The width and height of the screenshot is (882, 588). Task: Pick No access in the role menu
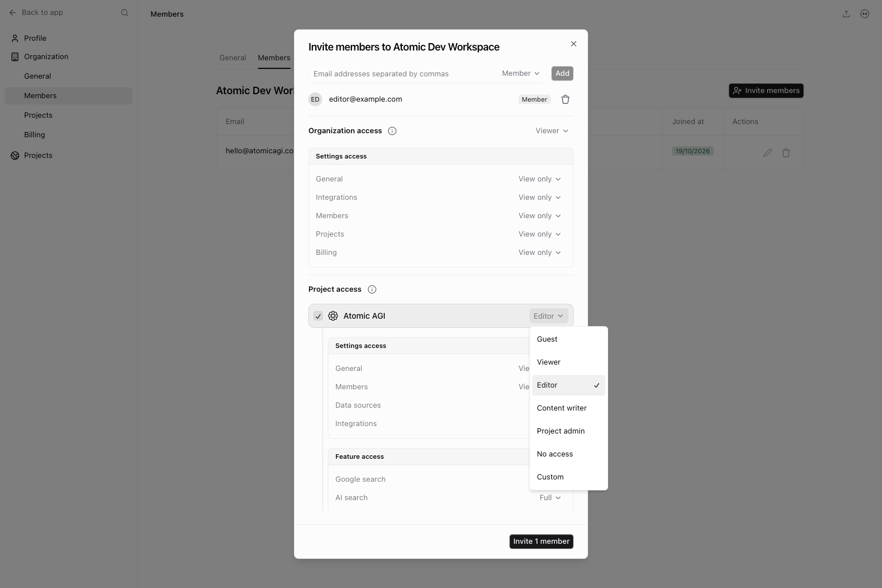point(568,454)
